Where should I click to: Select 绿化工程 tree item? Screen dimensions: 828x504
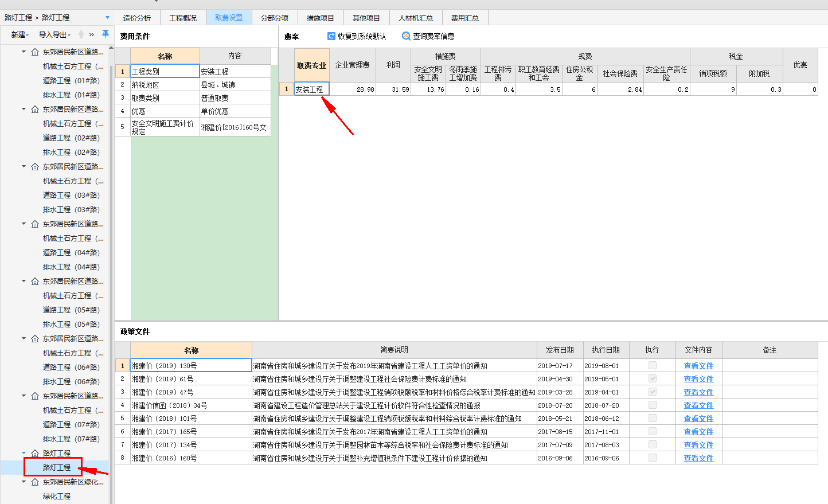click(x=57, y=497)
